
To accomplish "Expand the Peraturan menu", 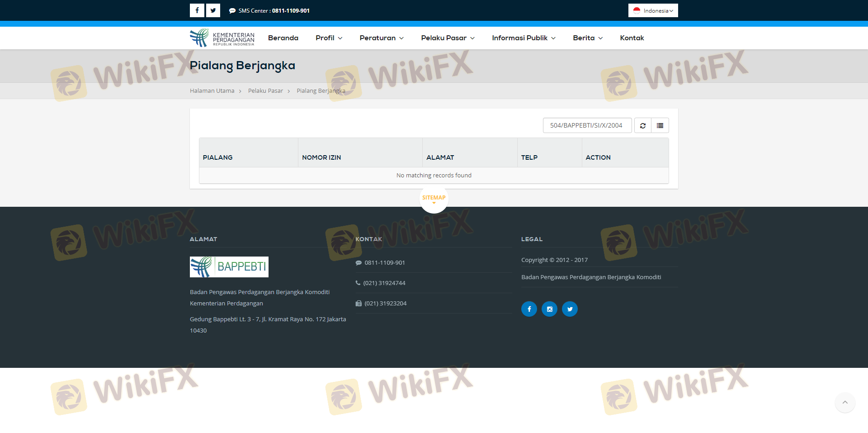I will (381, 38).
